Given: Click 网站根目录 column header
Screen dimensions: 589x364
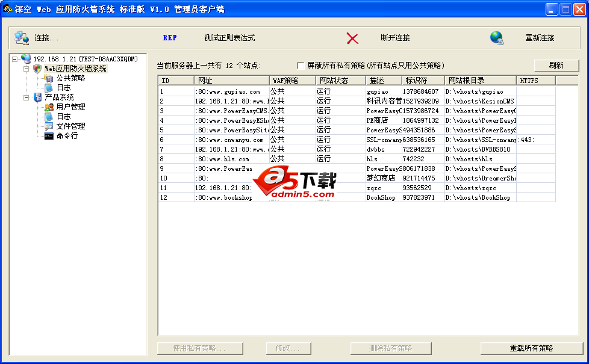Looking at the screenshot, I should pyautogui.click(x=481, y=80).
